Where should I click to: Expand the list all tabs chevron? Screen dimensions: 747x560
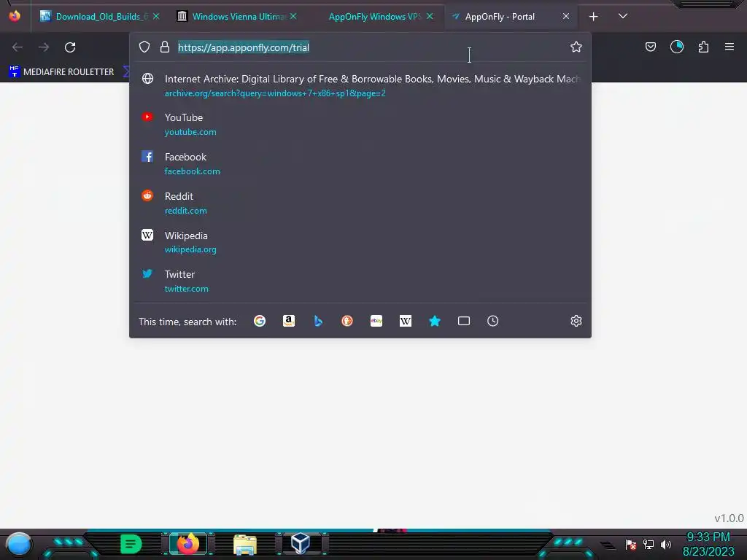pyautogui.click(x=623, y=16)
